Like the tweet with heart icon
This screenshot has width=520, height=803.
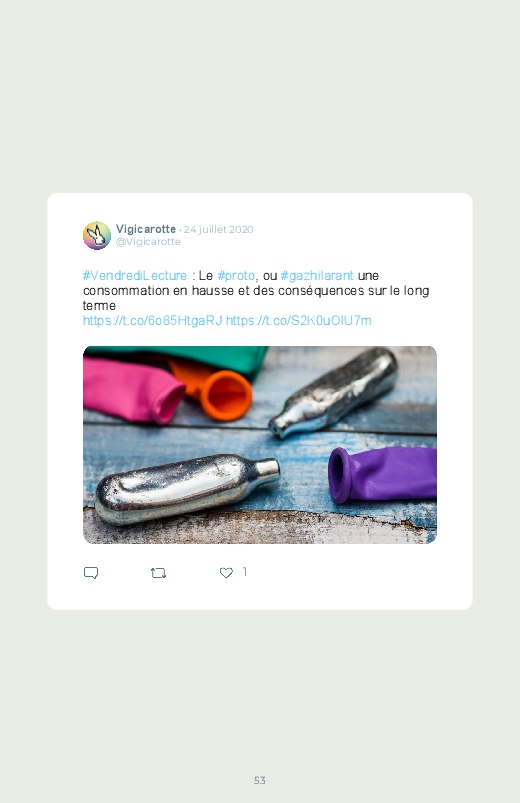pos(226,573)
